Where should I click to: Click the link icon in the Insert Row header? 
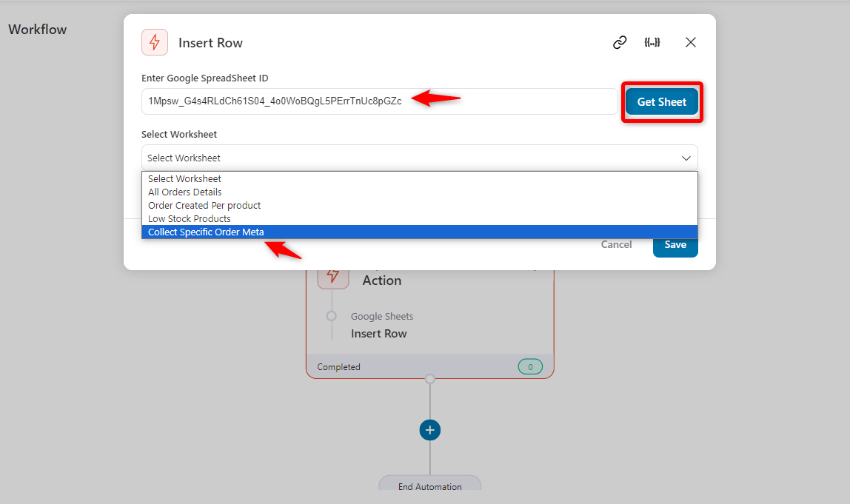[x=620, y=42]
